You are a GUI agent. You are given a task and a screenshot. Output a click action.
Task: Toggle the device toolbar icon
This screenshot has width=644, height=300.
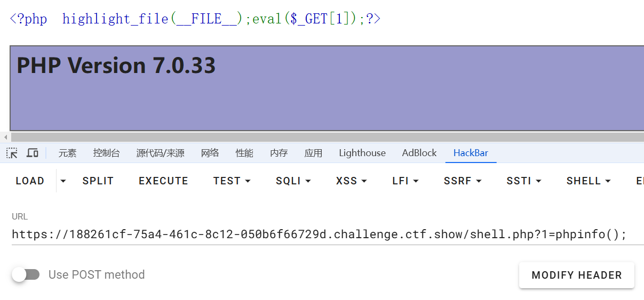tap(33, 153)
